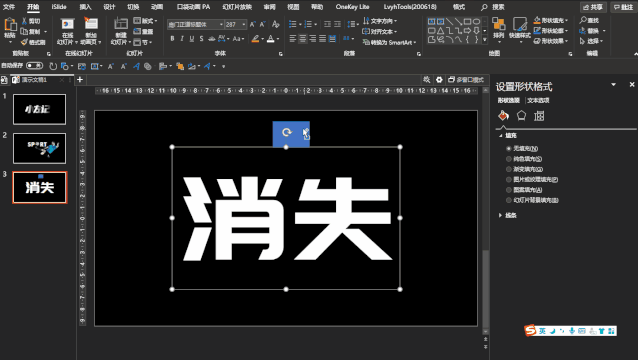Click the increase font size icon in ribbon
The width and height of the screenshot is (638, 360).
click(x=253, y=24)
